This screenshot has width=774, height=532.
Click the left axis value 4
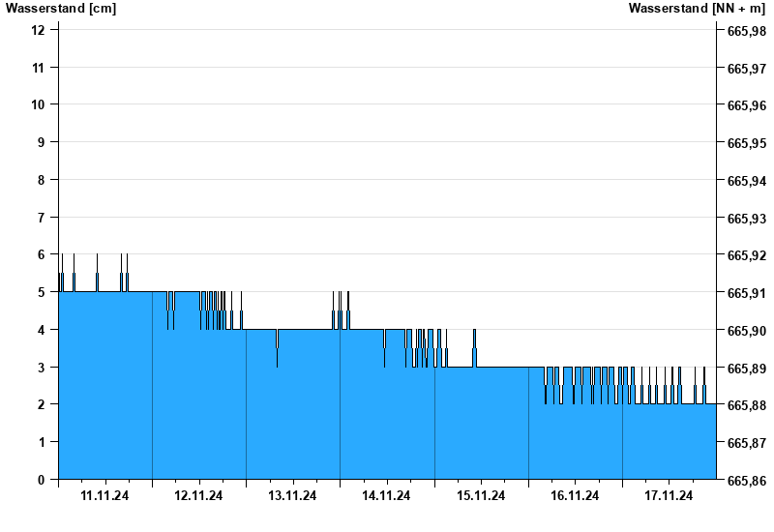coord(41,330)
